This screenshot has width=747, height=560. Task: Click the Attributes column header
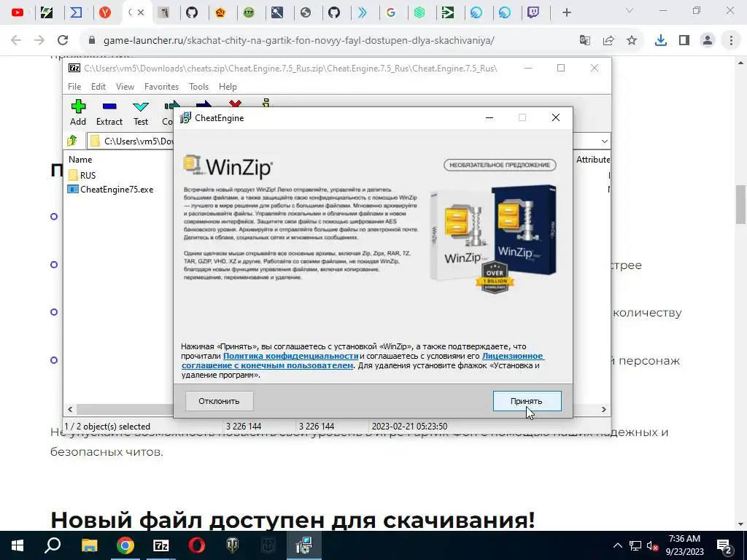(592, 160)
